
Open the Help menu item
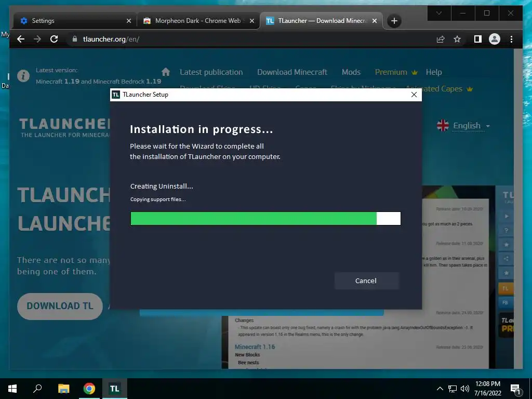(434, 72)
